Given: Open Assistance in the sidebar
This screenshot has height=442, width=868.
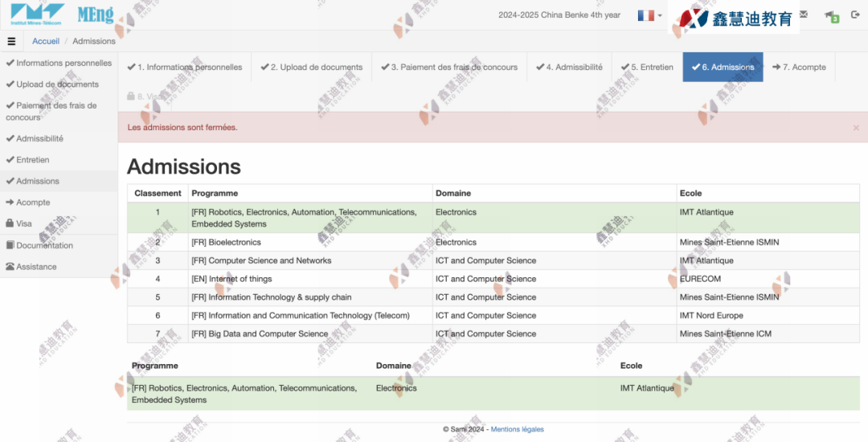Looking at the screenshot, I should (59, 267).
